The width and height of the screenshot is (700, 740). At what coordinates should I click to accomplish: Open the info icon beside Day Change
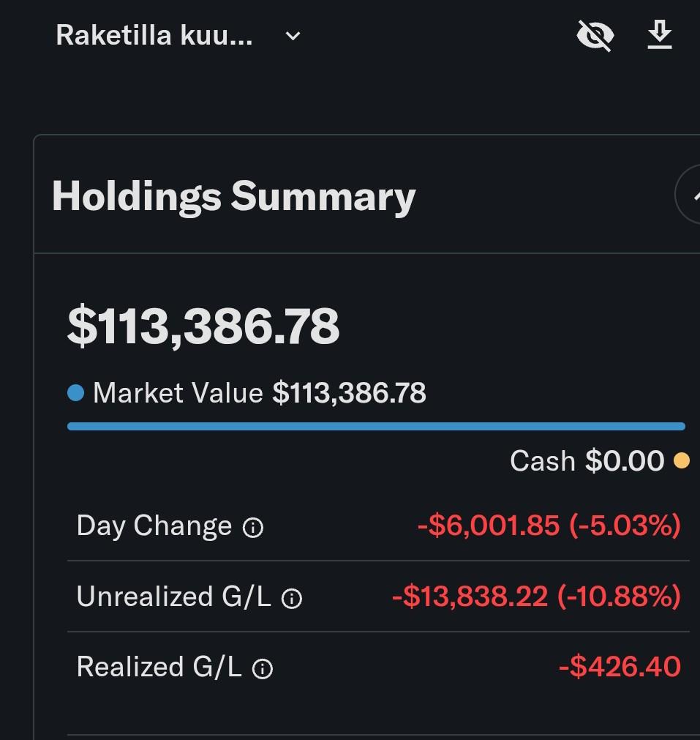tap(253, 528)
